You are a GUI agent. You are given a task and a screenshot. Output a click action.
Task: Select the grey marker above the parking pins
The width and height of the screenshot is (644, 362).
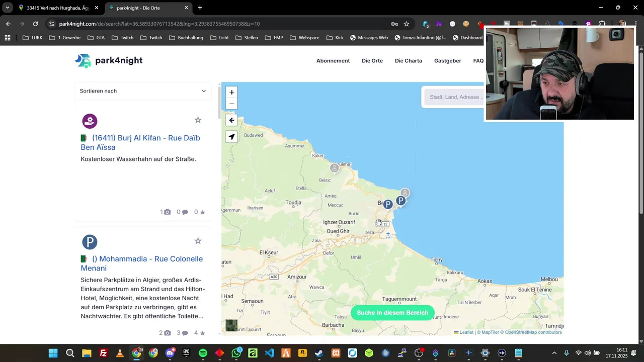tap(405, 193)
